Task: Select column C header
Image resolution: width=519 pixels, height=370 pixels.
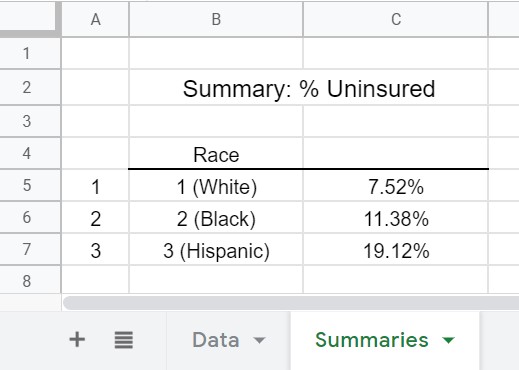Action: click(396, 19)
